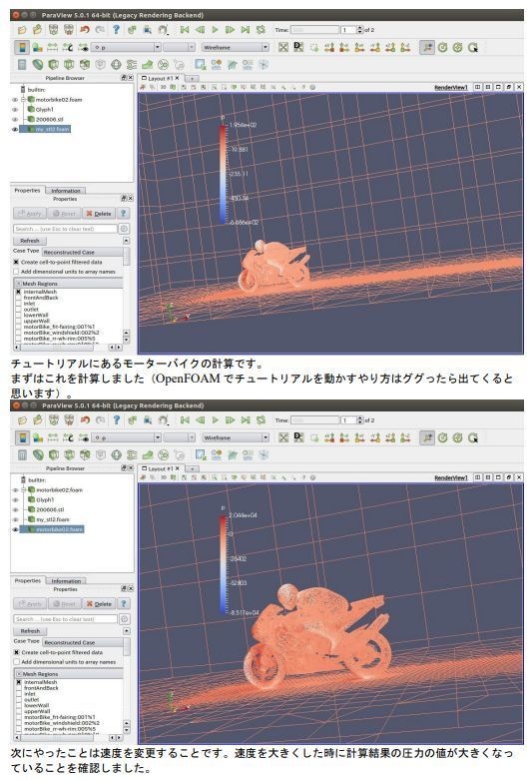Toggle eye for Glyph1 in first window
Viewport: 532px width, 780px height.
pyautogui.click(x=15, y=110)
